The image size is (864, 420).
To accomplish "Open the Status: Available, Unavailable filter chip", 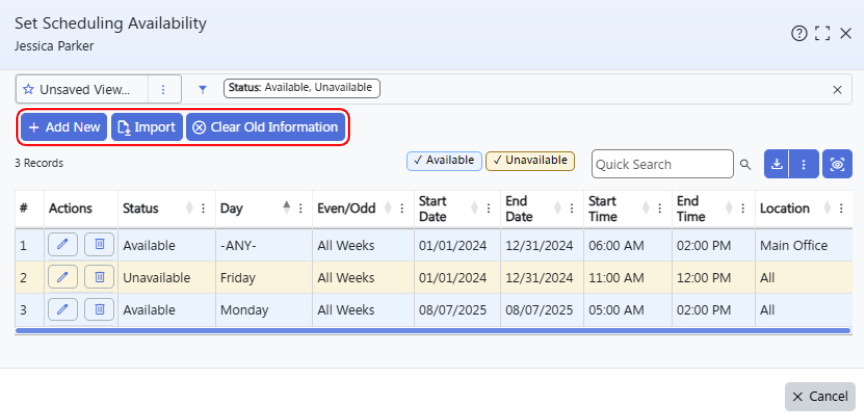I will tap(301, 88).
